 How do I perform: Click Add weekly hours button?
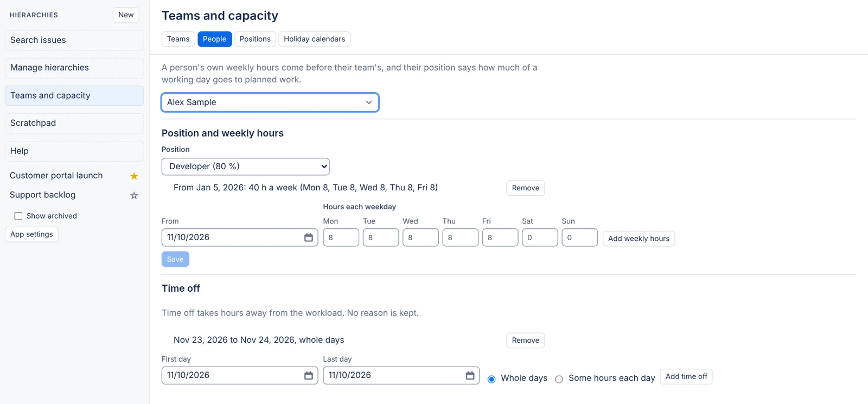click(639, 239)
